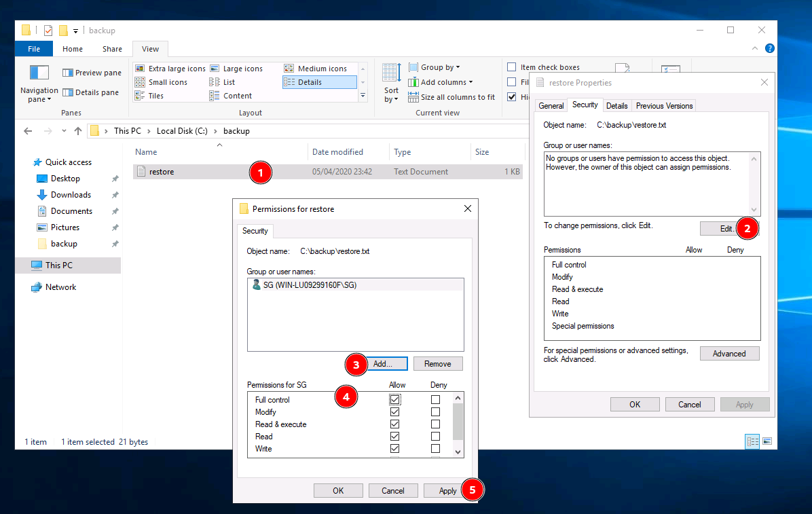Screen dimensions: 812x514
Task: Sort files by the Date modified column
Action: [x=337, y=152]
